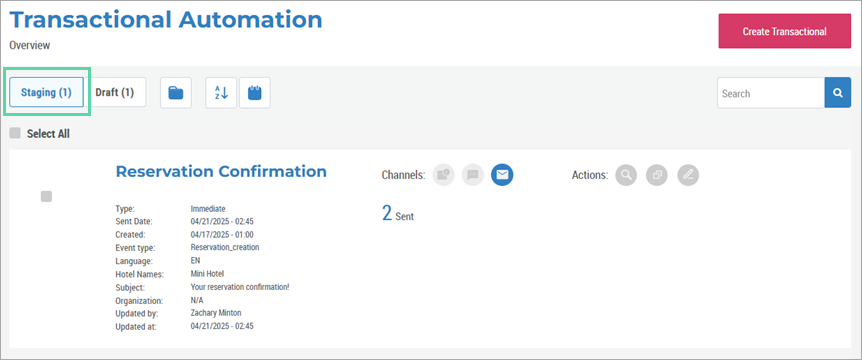Click the push notification channel icon

pos(444,175)
